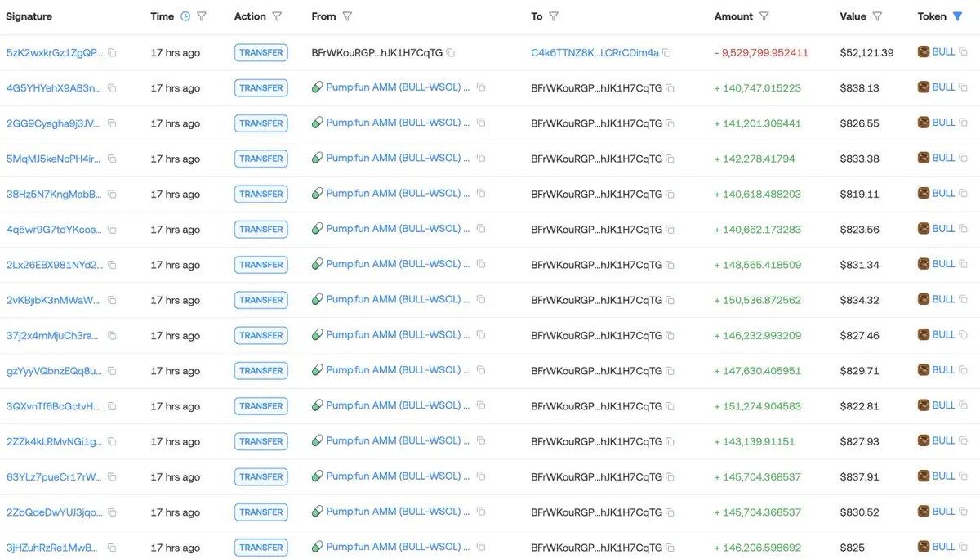The image size is (980, 559).
Task: Open transaction 2ZZk4kLRMvNGi1g signature link
Action: point(55,441)
